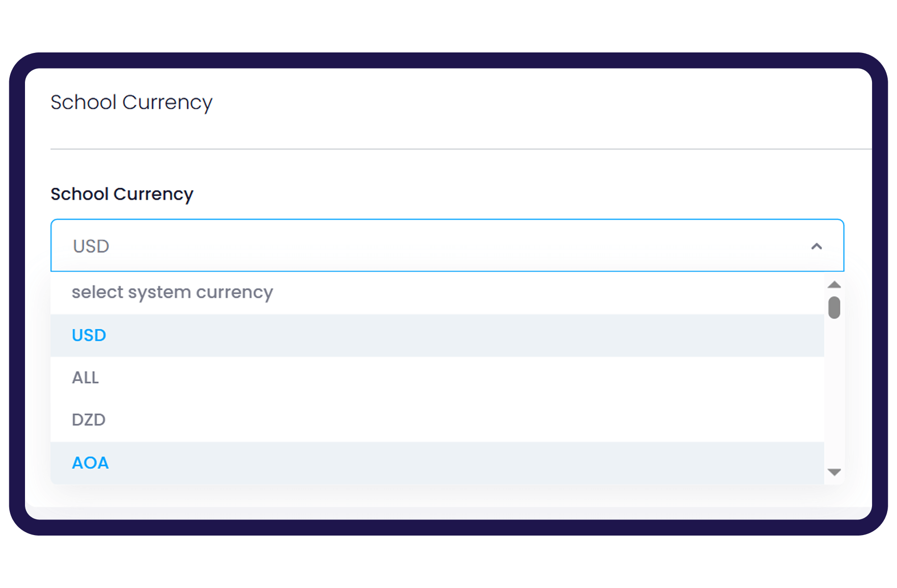The height and width of the screenshot is (588, 897).
Task: Click the currency list scrollbar thumb
Action: pos(834,308)
